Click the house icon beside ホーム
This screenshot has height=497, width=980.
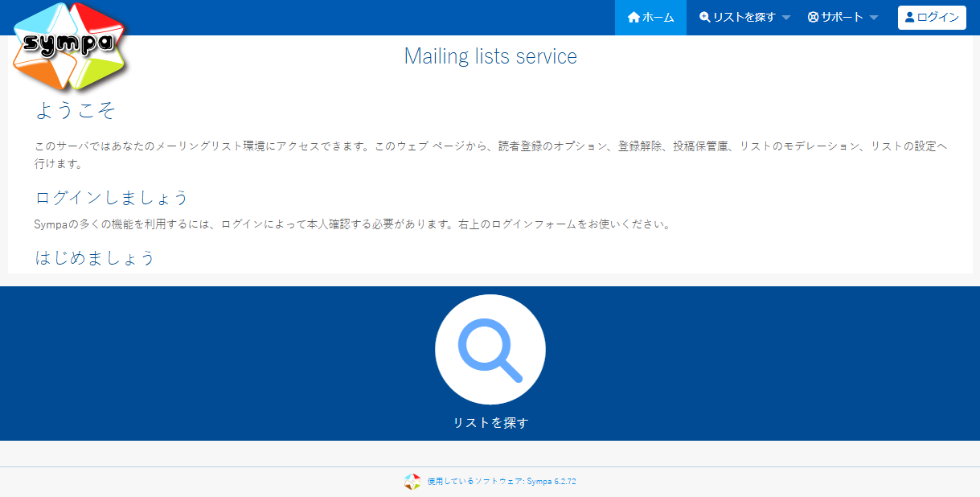pyautogui.click(x=634, y=18)
